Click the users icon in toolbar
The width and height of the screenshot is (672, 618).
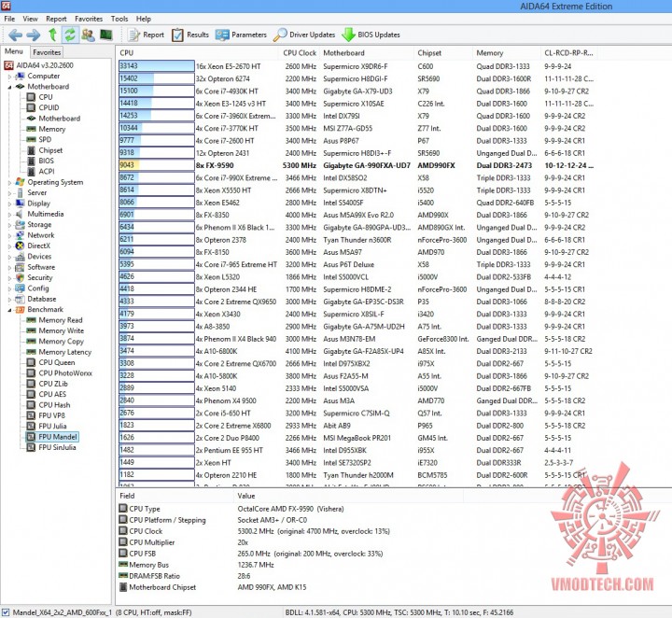pos(88,35)
